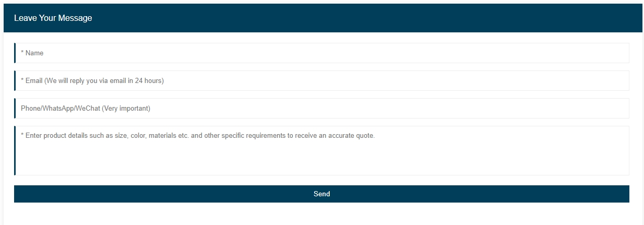Image resolution: width=644 pixels, height=225 pixels.
Task: Select the Phone/WhatsApp/WeChat field
Action: tap(321, 108)
